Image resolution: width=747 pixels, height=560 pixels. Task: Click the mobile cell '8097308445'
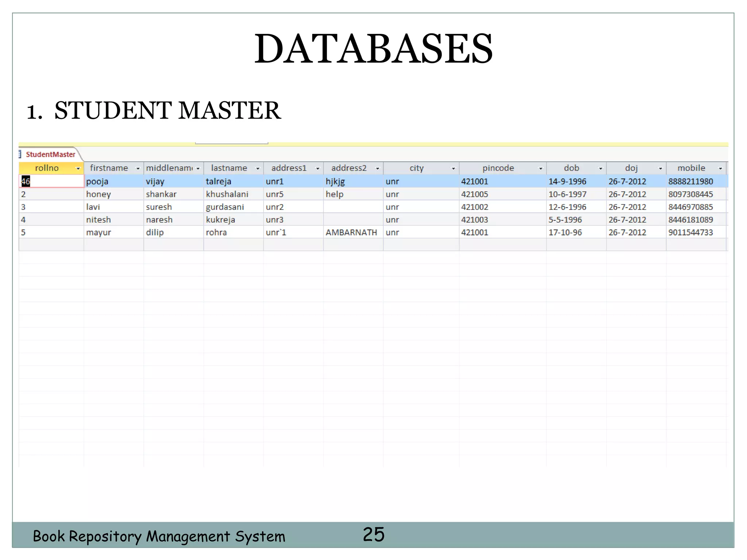click(x=696, y=194)
